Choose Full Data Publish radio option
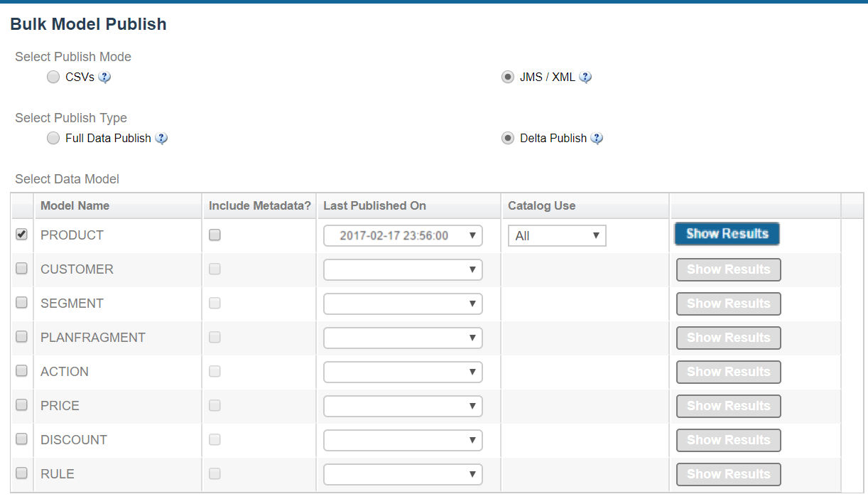The width and height of the screenshot is (868, 499). click(x=53, y=139)
